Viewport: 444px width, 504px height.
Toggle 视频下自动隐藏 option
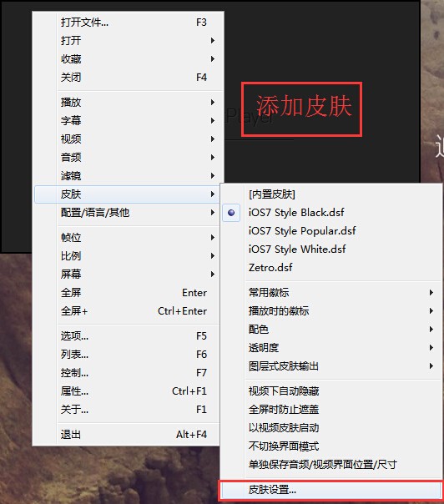point(331,391)
